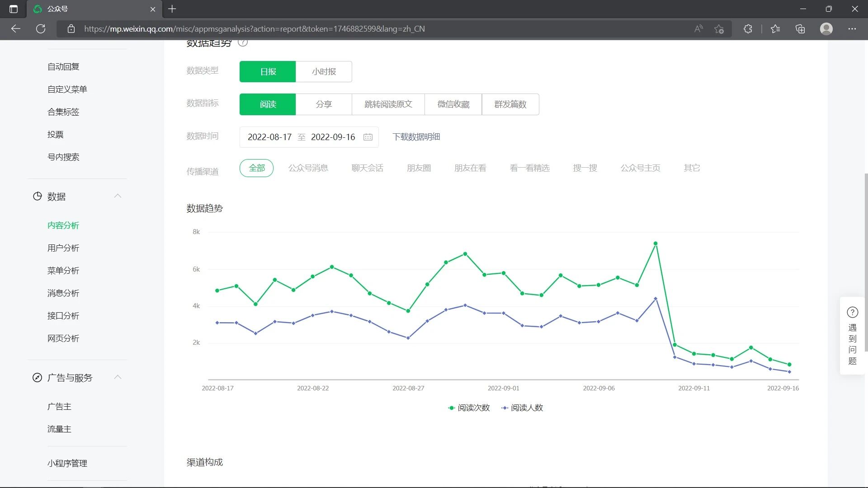Open browser extensions puzzle icon
The height and width of the screenshot is (488, 868).
point(748,29)
